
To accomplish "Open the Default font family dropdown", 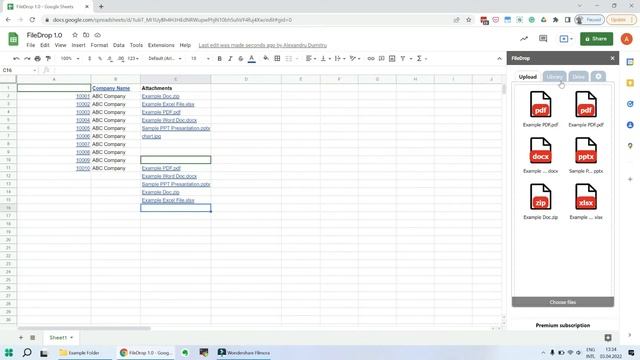I will 165,59.
